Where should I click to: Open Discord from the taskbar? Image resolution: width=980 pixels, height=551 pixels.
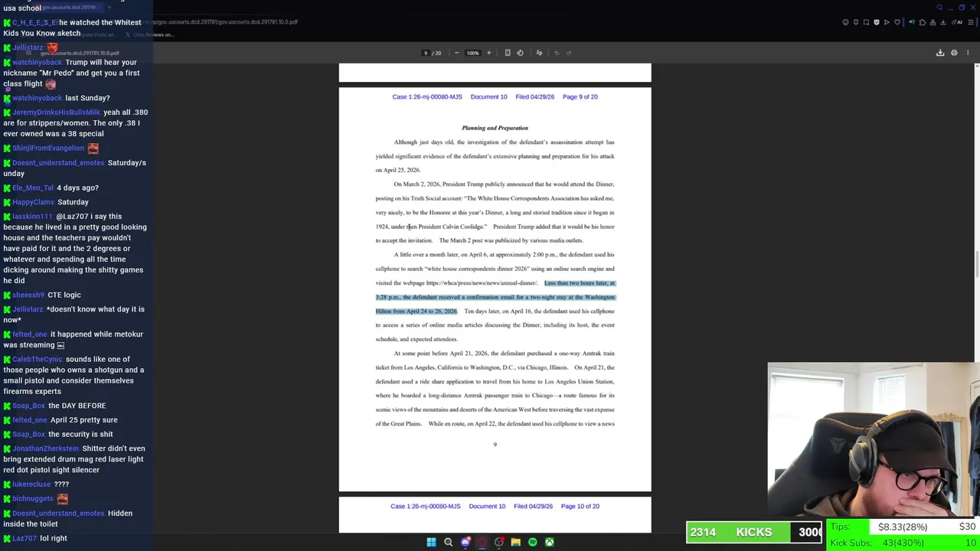(465, 542)
